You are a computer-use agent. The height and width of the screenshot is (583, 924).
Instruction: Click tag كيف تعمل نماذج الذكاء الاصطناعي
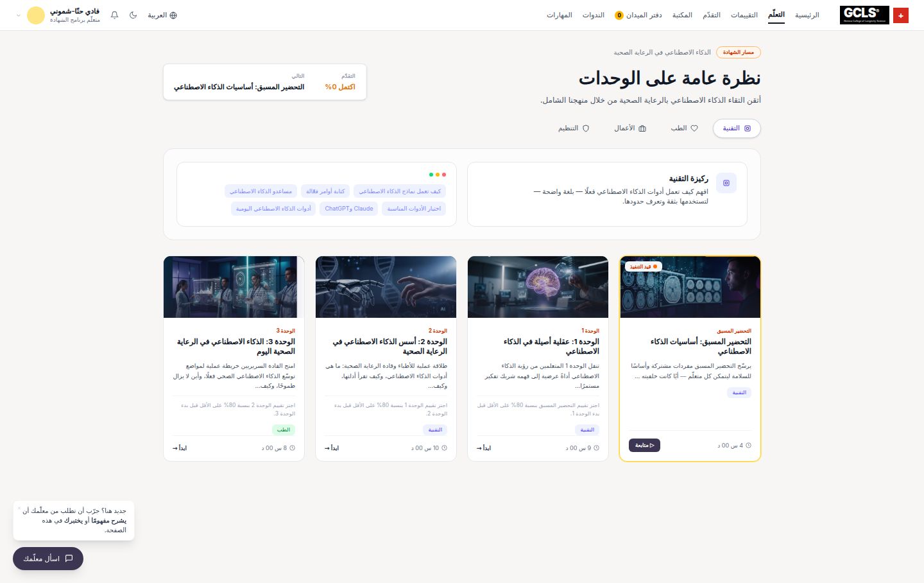(400, 191)
